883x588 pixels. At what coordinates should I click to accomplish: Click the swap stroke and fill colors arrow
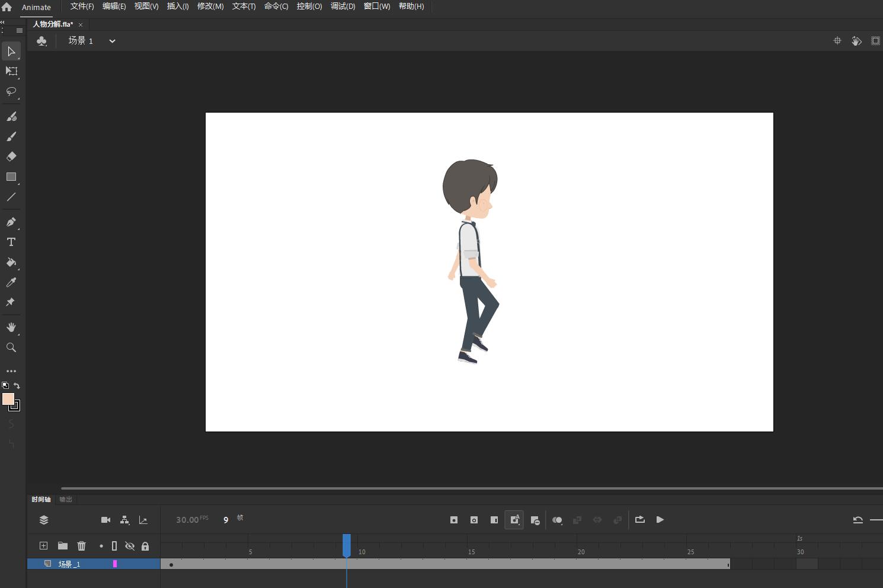click(17, 385)
